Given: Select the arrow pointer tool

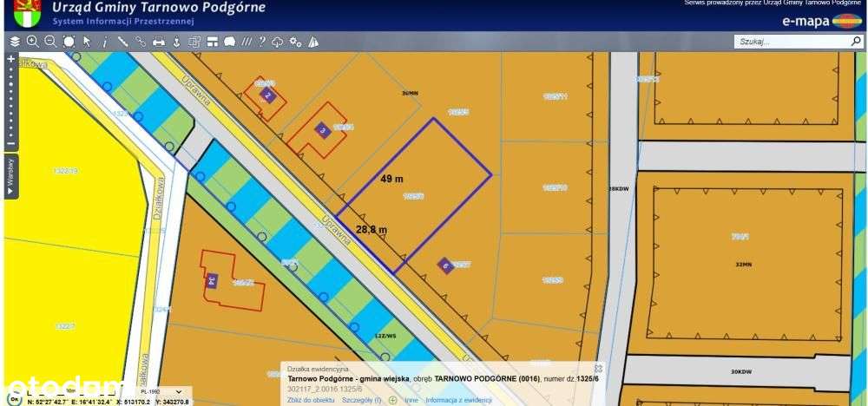Looking at the screenshot, I should [x=87, y=42].
